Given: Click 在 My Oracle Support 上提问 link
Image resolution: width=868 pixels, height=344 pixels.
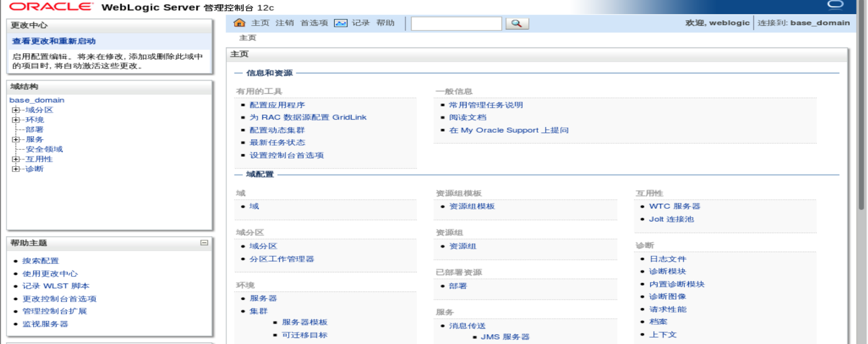Looking at the screenshot, I should coord(508,130).
